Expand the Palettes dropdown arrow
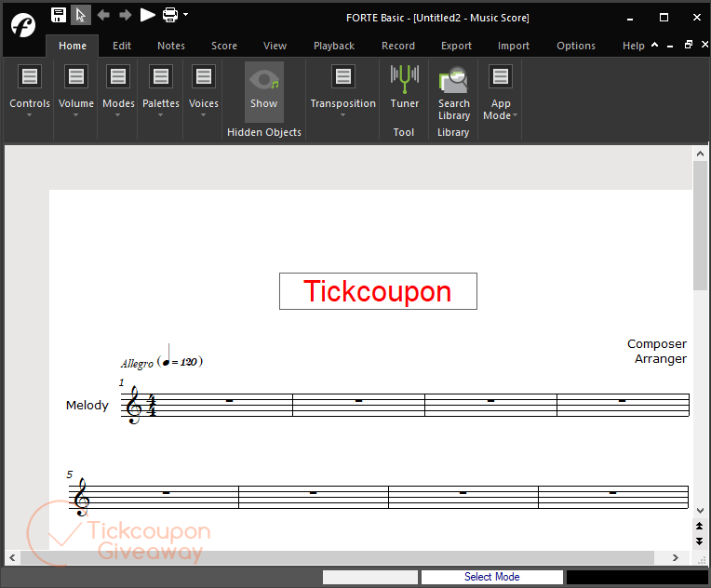This screenshot has height=588, width=711. tap(160, 115)
